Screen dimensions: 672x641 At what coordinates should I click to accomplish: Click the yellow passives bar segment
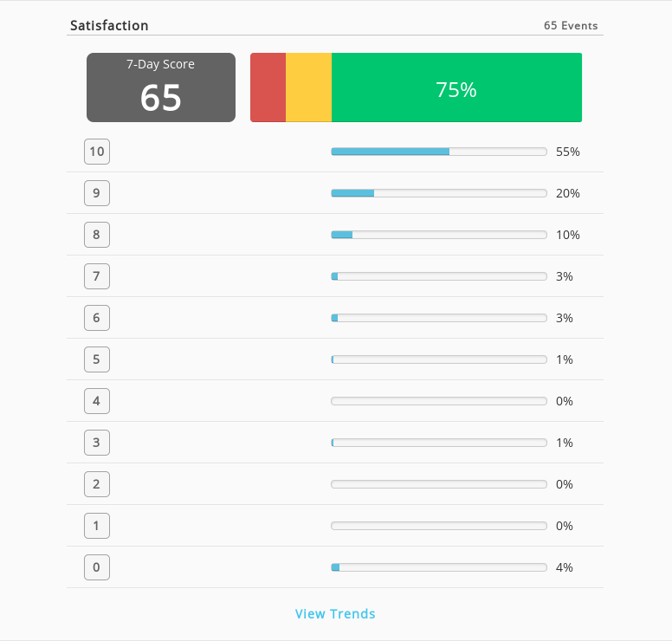(308, 87)
